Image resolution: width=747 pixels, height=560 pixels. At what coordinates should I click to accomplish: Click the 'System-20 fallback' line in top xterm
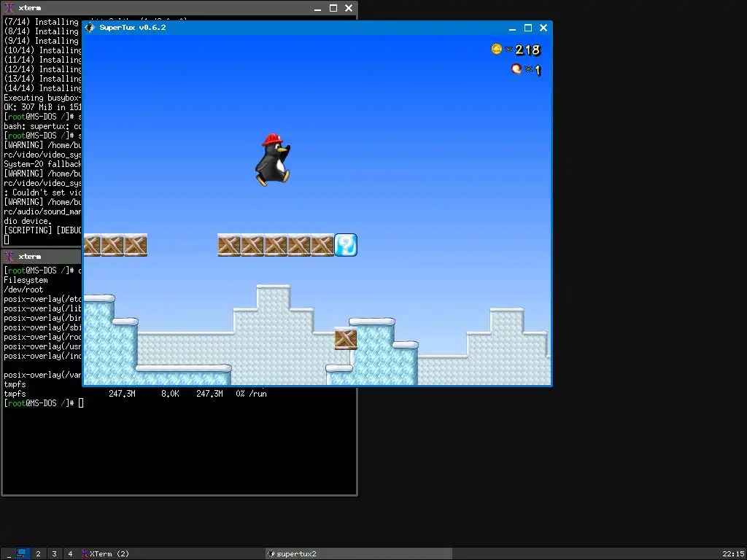pyautogui.click(x=43, y=164)
